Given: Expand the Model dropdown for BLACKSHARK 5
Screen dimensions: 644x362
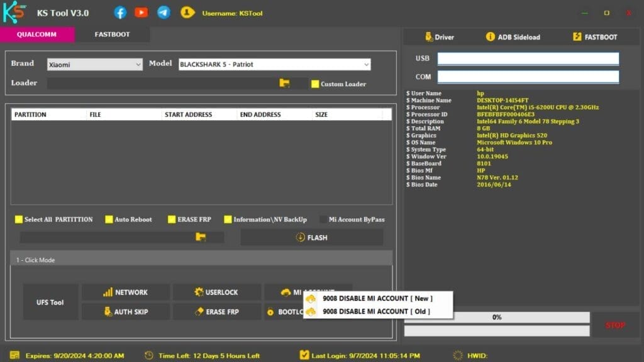Looking at the screenshot, I should coord(274,64).
